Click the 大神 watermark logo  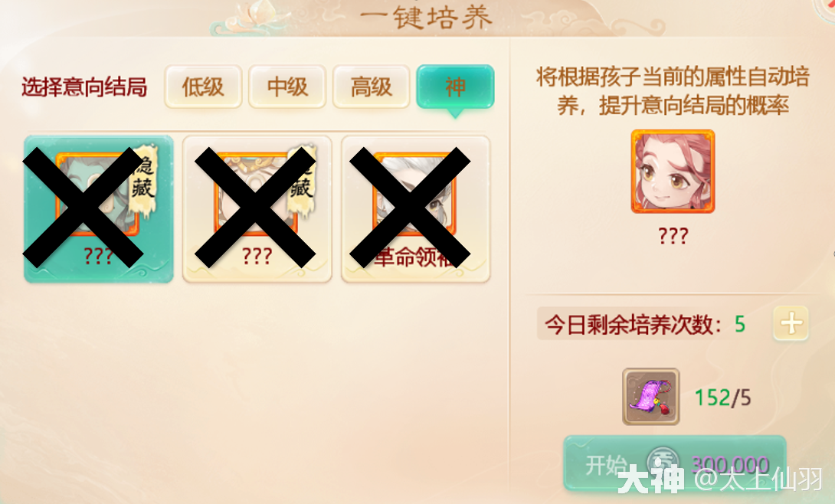pos(650,479)
